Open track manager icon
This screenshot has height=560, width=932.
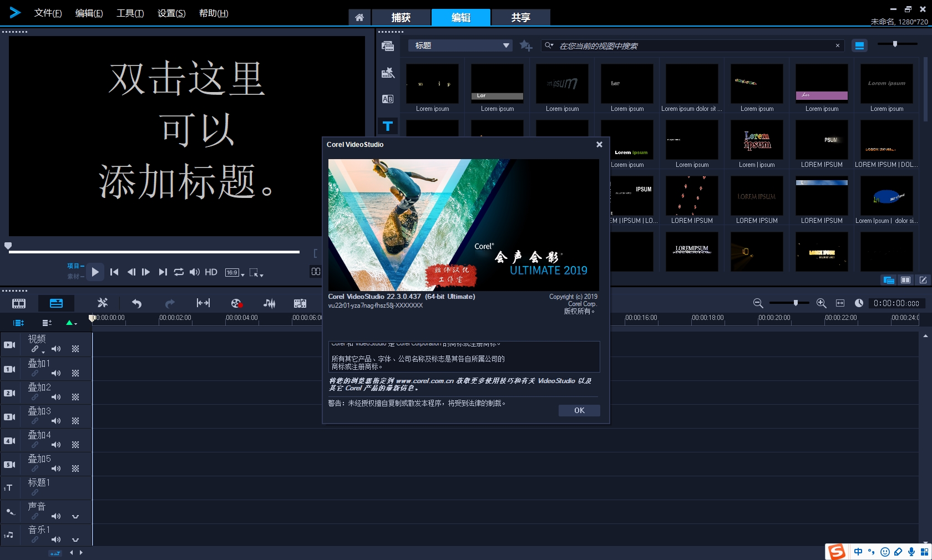47,323
